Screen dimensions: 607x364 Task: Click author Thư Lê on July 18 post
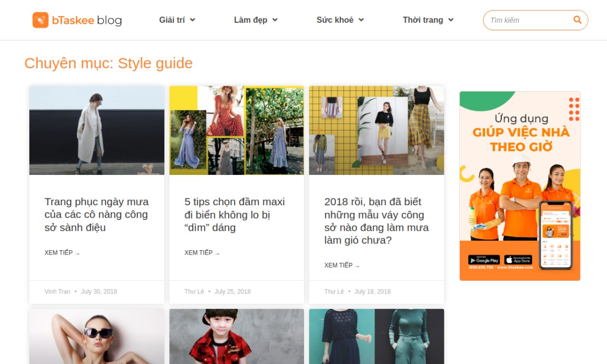pyautogui.click(x=334, y=291)
